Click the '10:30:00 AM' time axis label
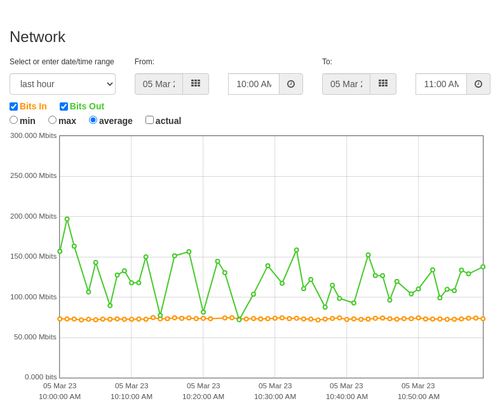 point(275,397)
